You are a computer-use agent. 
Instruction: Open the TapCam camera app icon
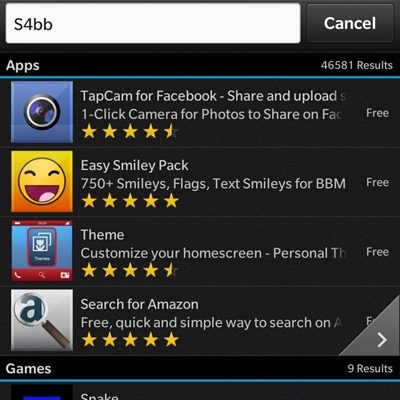coord(42,112)
